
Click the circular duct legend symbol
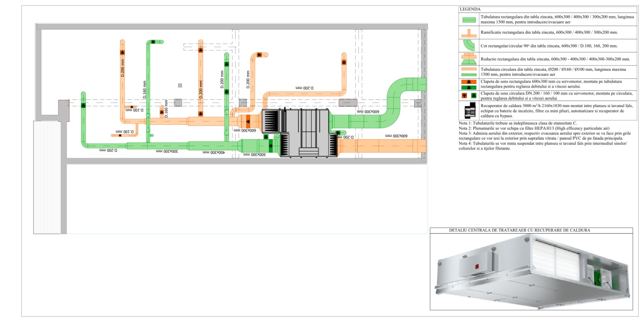(469, 72)
